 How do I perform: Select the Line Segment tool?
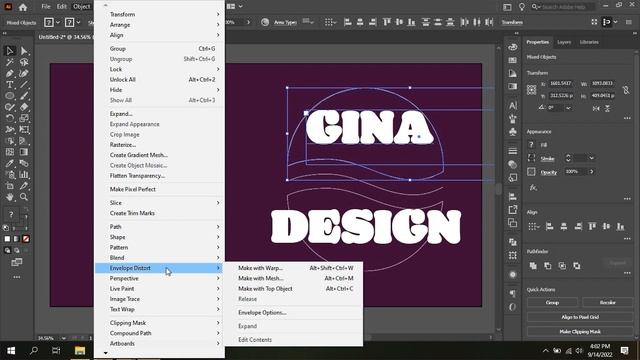(24, 85)
